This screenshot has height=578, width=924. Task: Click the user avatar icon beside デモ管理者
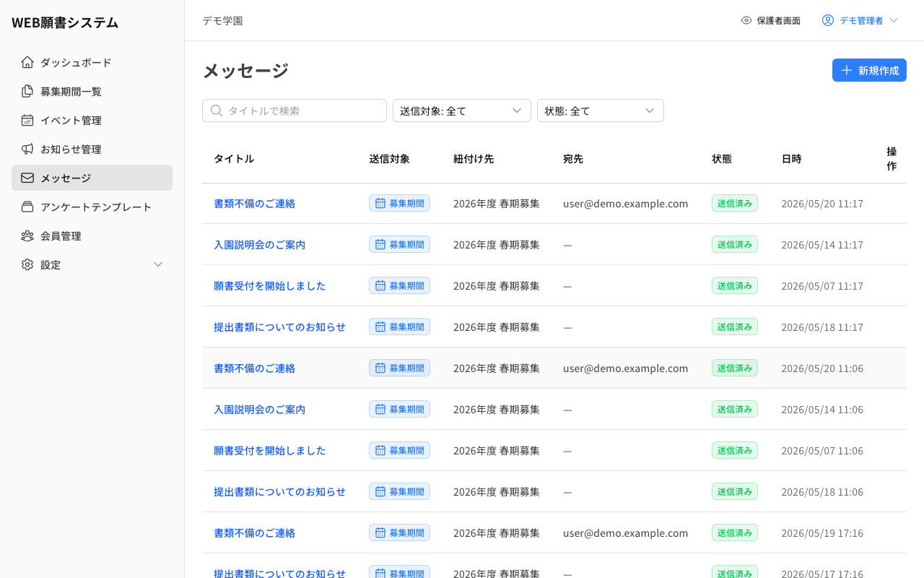[x=828, y=20]
